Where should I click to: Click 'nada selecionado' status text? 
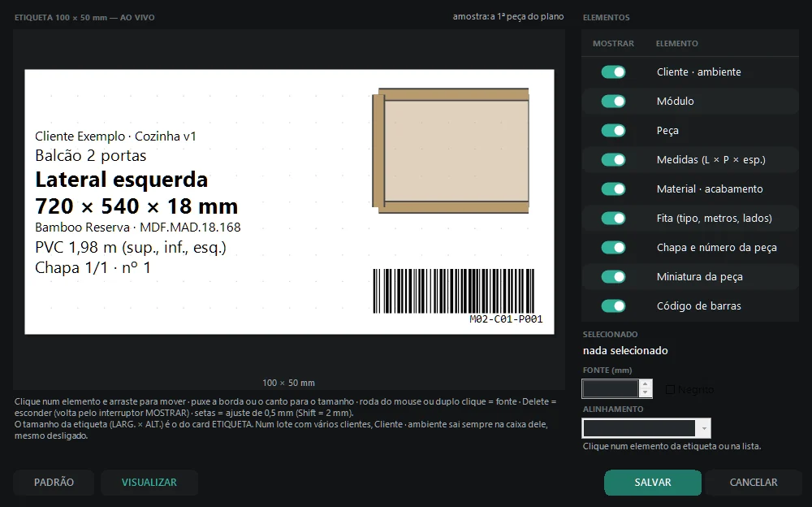625,351
